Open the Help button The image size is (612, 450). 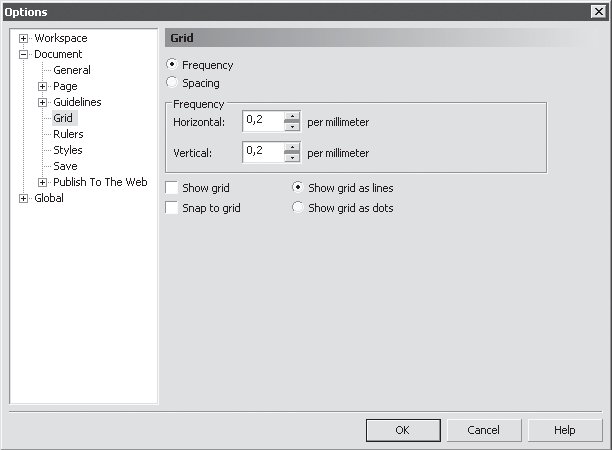coord(565,430)
